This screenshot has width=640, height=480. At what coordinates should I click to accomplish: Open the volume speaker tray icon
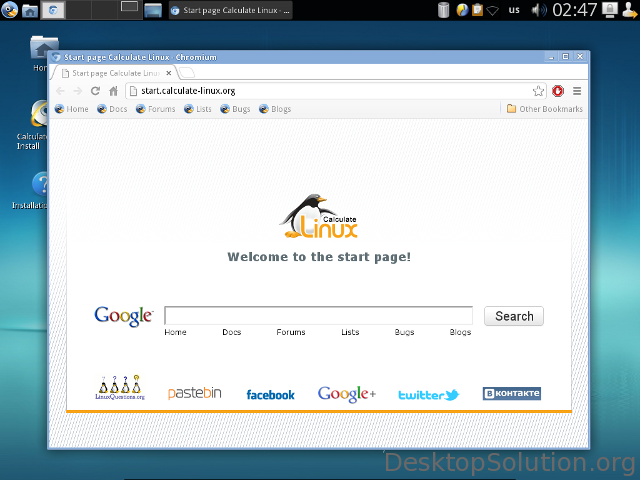pyautogui.click(x=539, y=10)
